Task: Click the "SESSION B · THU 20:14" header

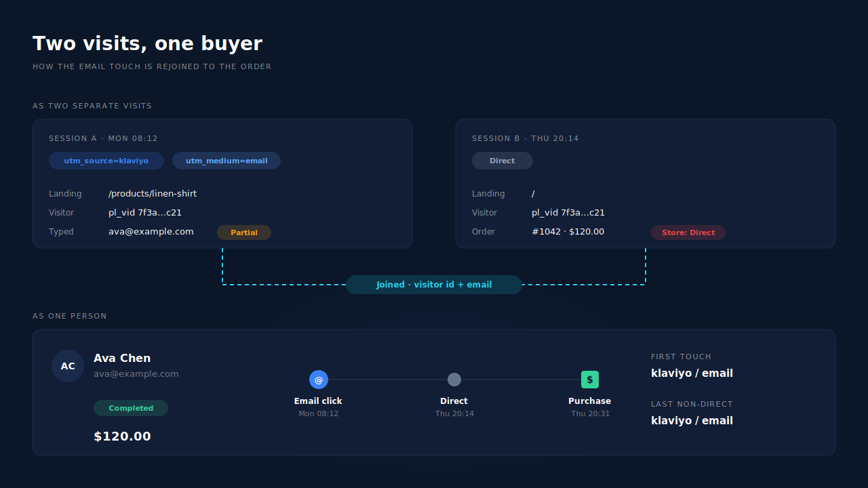Action: pos(526,138)
